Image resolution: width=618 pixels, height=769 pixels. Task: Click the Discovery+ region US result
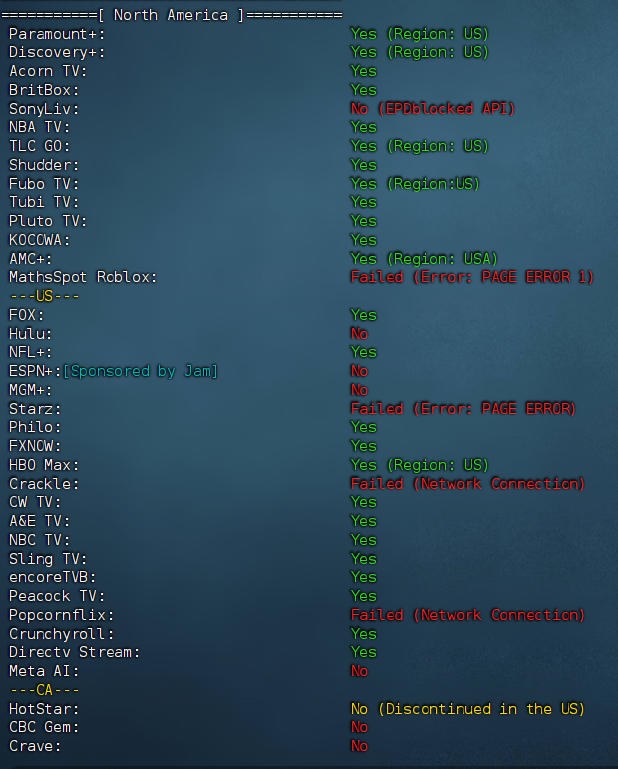(x=419, y=52)
